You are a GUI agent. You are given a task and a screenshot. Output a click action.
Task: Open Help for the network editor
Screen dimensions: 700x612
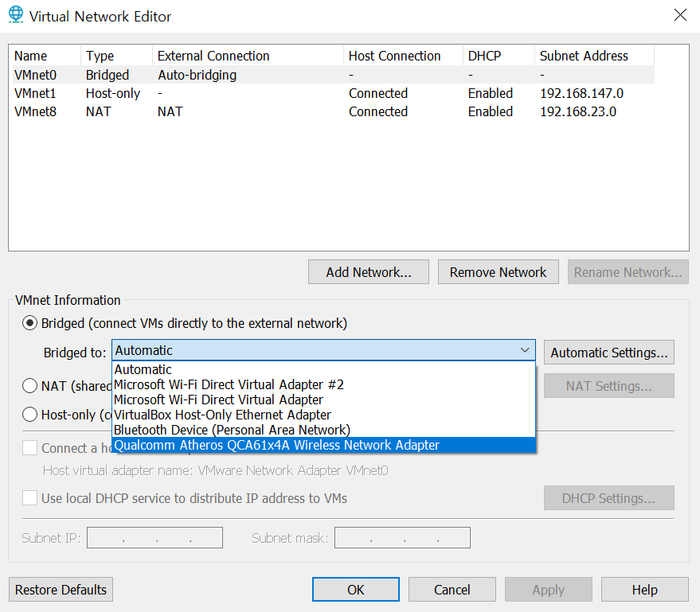[x=645, y=590]
